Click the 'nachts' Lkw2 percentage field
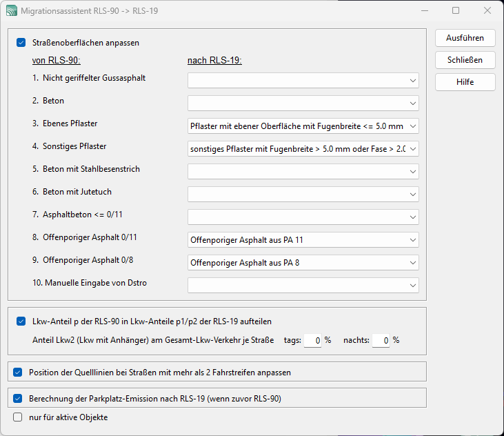The image size is (504, 436). [x=381, y=341]
